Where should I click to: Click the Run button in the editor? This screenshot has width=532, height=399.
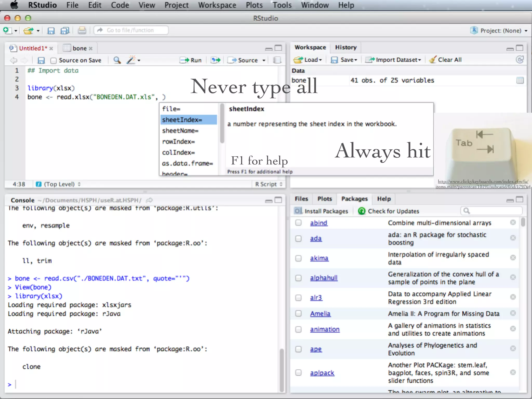[191, 60]
